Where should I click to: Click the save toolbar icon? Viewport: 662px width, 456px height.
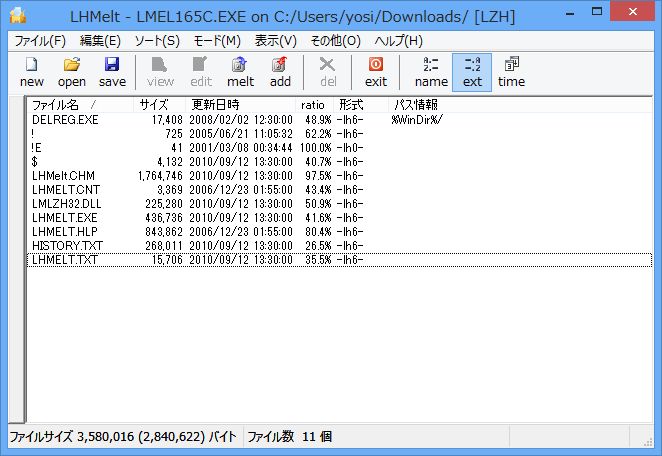coord(112,72)
